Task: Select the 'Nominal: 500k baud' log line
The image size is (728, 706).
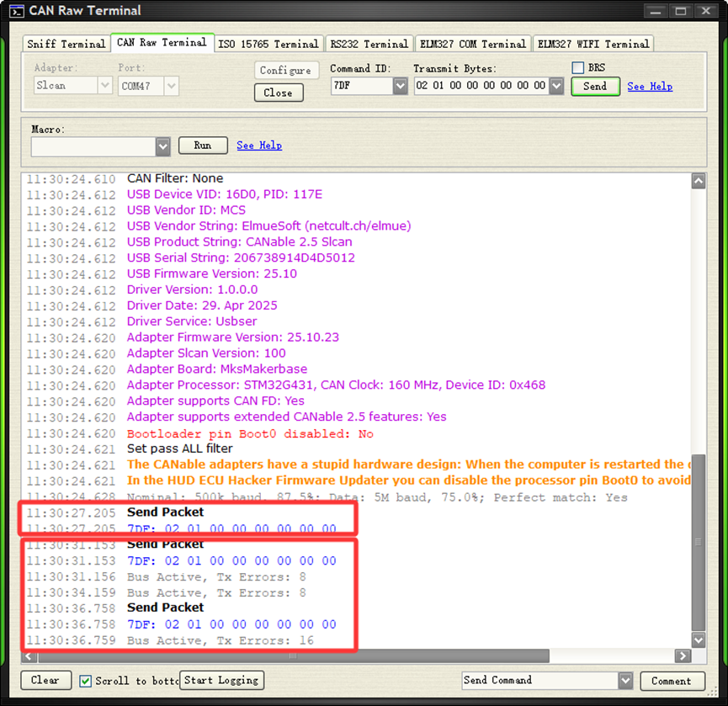Action: click(x=377, y=497)
